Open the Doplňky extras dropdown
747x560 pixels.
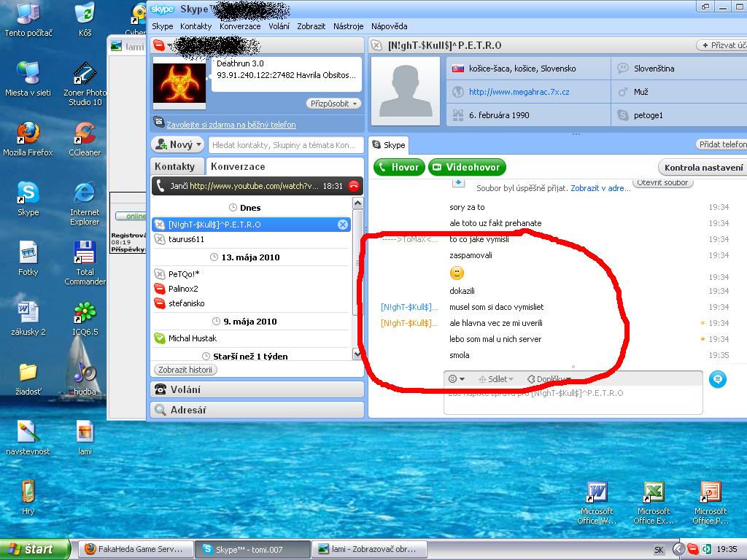click(x=549, y=379)
